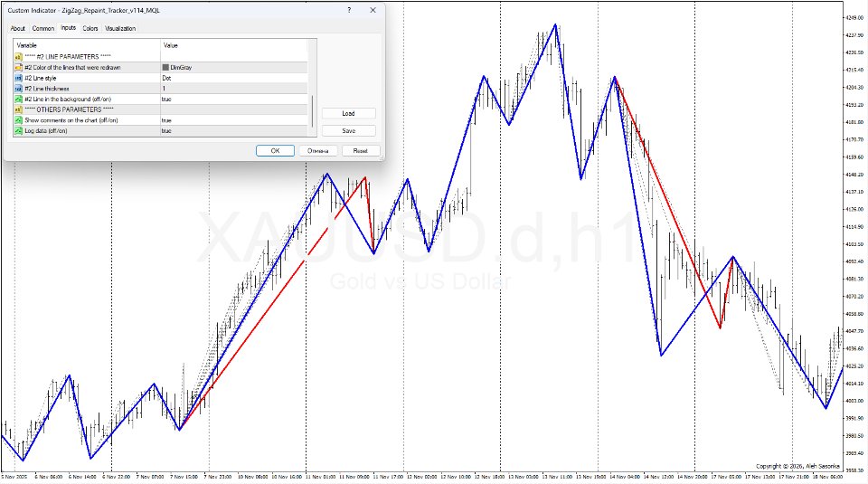Screen dimensions: 868x484
Task: Click the Reset button
Action: pos(361,150)
